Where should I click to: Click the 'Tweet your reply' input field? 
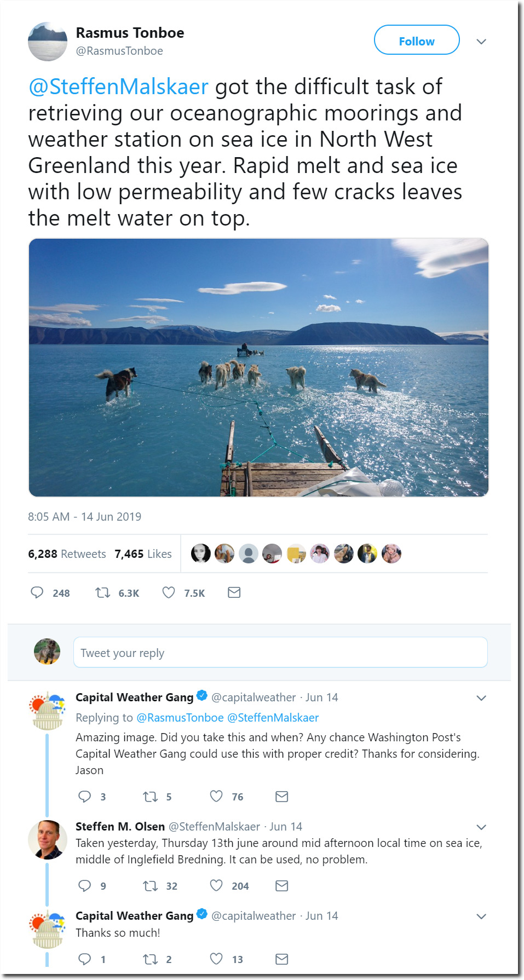point(280,652)
